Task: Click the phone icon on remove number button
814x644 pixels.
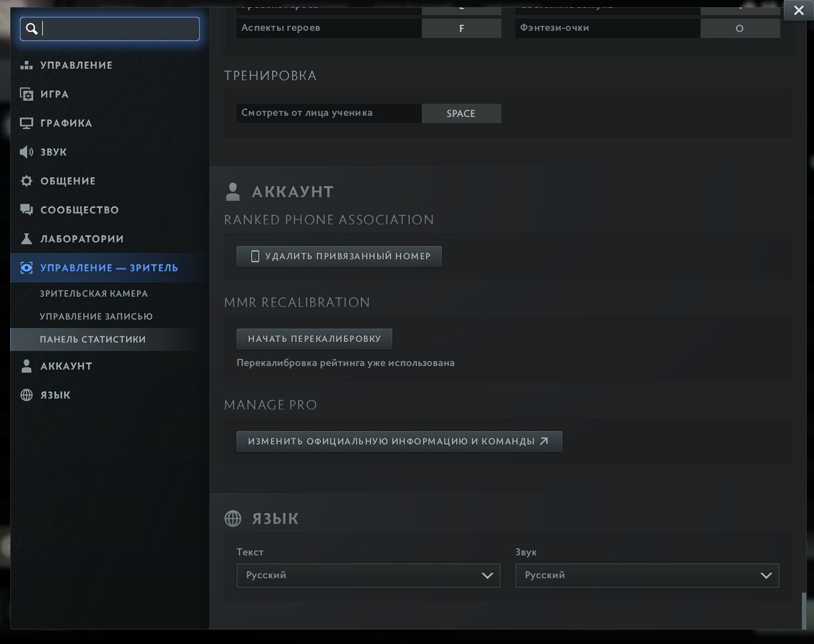Action: [255, 256]
